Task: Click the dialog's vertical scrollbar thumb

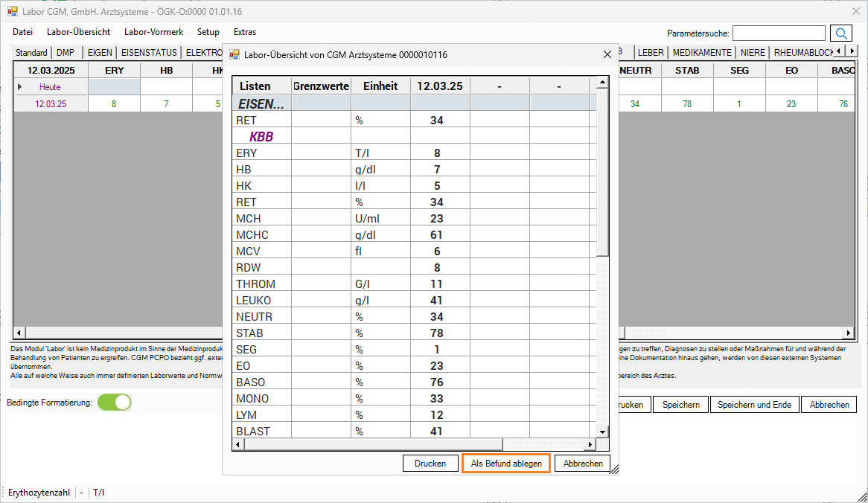Action: [x=602, y=171]
